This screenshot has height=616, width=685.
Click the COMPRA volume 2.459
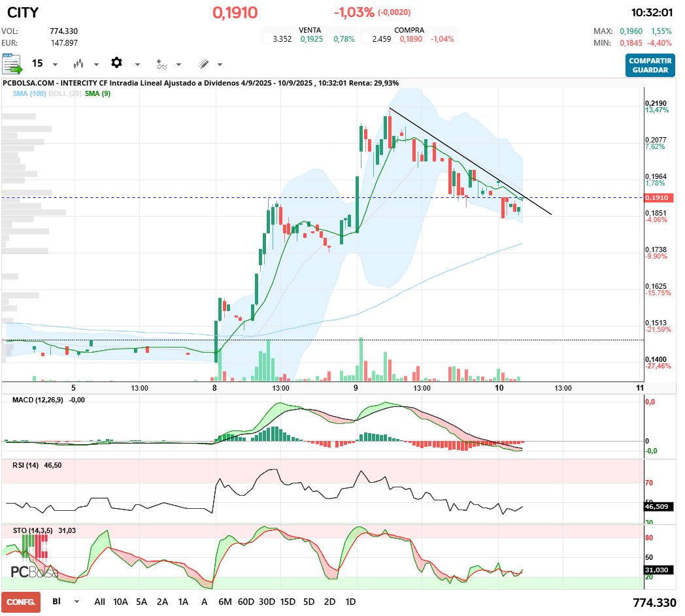click(x=382, y=39)
